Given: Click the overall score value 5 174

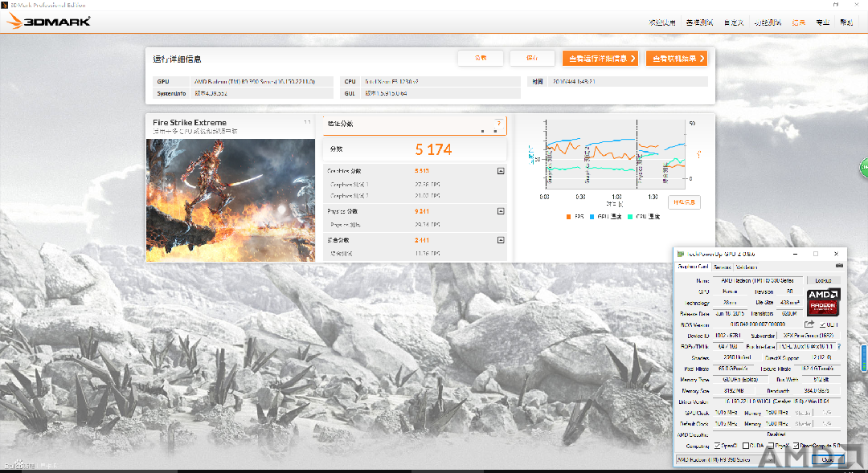Looking at the screenshot, I should click(433, 149).
